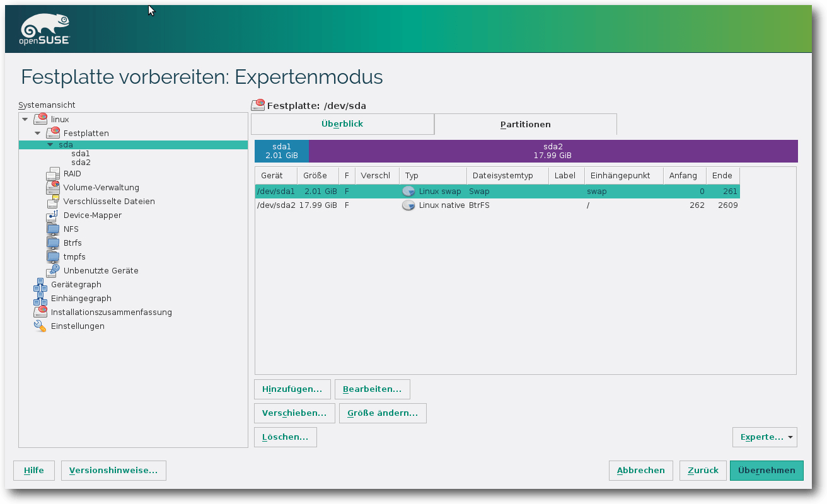Collapse the sda tree node
This screenshot has height=504, width=827.
(x=50, y=145)
